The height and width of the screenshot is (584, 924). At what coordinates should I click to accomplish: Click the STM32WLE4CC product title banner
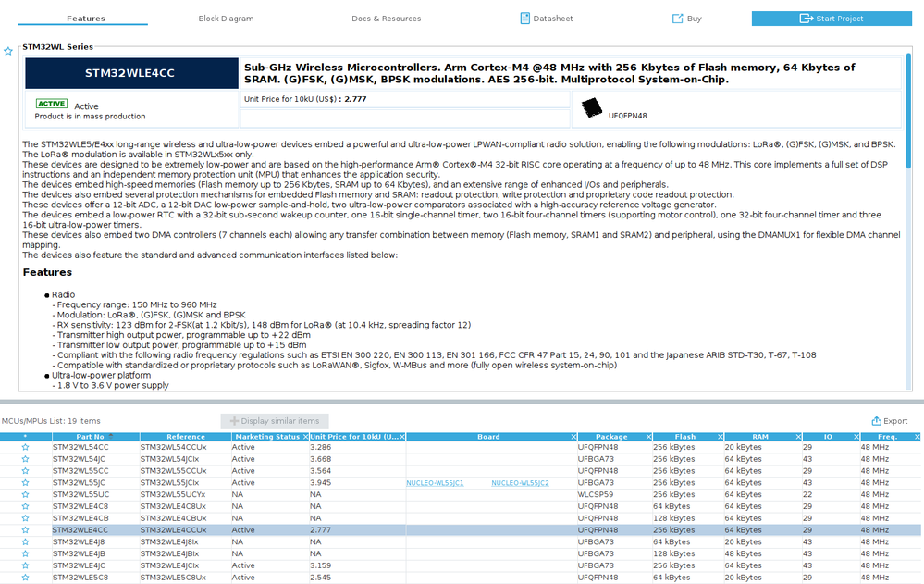pos(131,73)
